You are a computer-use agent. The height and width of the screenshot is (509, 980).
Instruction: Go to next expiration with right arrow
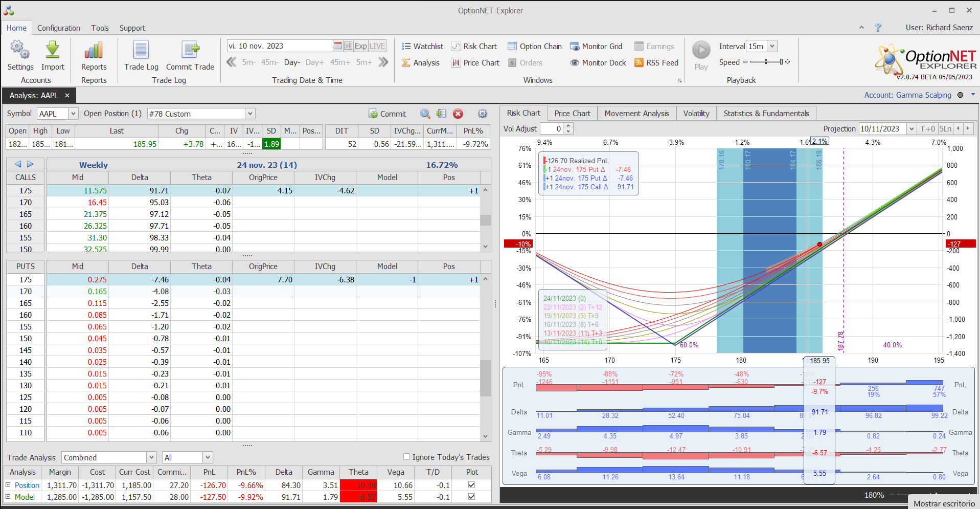(30, 164)
